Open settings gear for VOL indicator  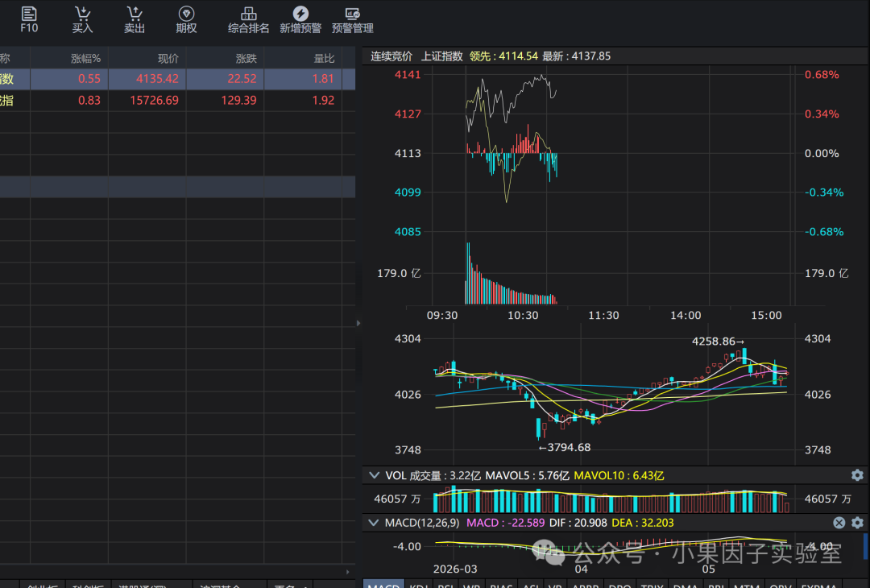pyautogui.click(x=857, y=475)
